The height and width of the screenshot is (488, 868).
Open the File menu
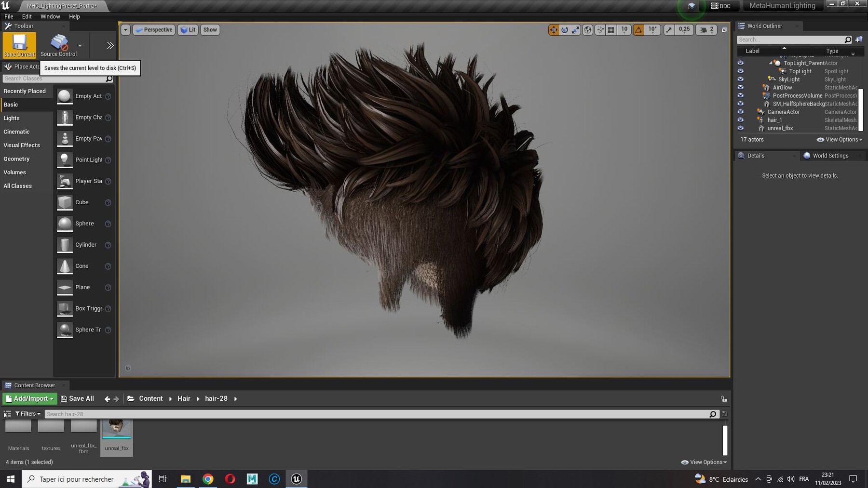click(9, 16)
